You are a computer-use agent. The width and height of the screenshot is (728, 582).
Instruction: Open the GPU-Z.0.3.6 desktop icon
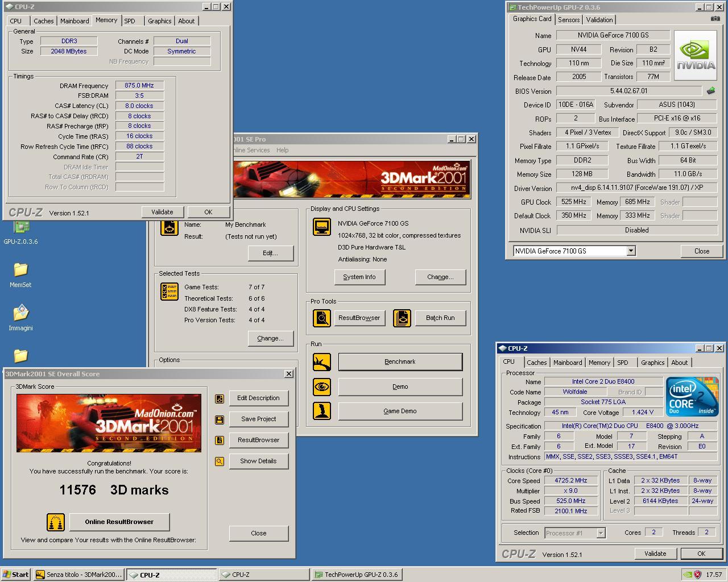[20, 231]
